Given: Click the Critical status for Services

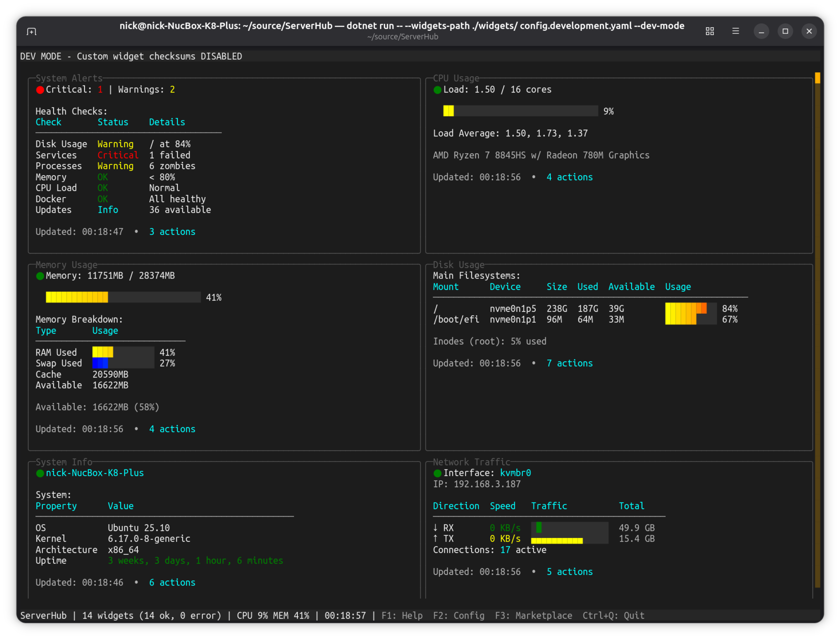Looking at the screenshot, I should [x=118, y=155].
